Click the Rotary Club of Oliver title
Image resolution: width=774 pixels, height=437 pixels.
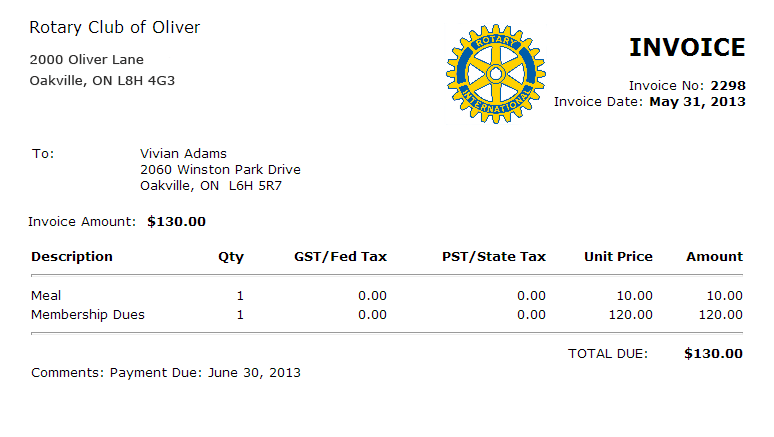pos(115,28)
